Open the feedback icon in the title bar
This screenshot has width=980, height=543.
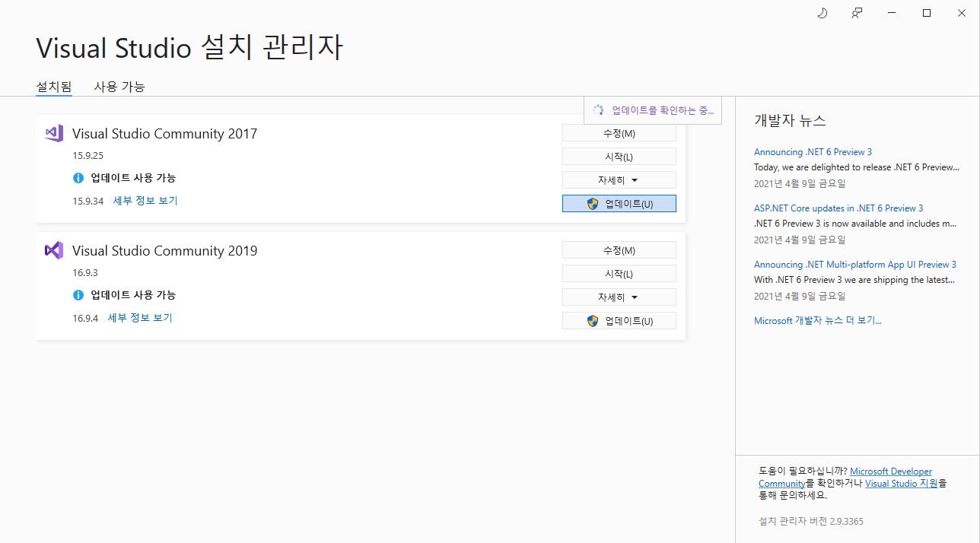pyautogui.click(x=857, y=13)
